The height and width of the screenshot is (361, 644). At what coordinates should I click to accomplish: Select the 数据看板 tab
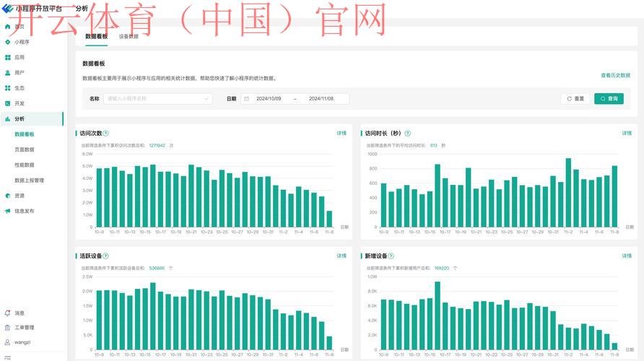click(97, 36)
